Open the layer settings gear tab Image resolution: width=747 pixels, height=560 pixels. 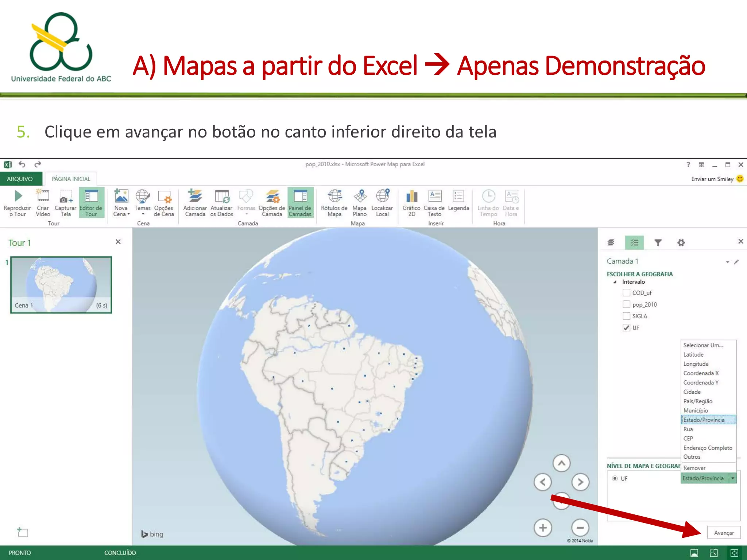click(681, 242)
